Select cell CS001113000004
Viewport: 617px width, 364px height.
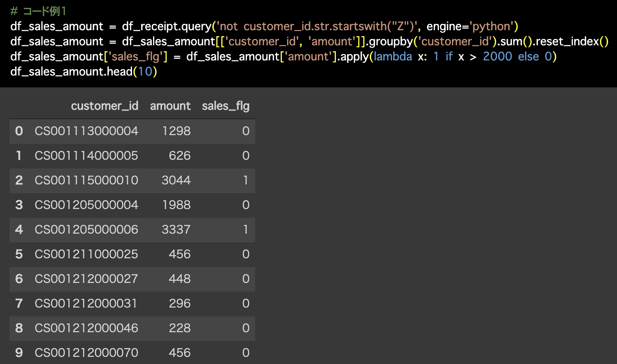(86, 131)
